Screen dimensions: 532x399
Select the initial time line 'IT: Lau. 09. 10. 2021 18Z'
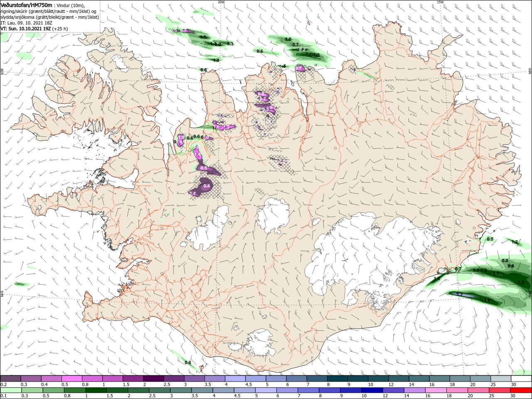(26, 23)
